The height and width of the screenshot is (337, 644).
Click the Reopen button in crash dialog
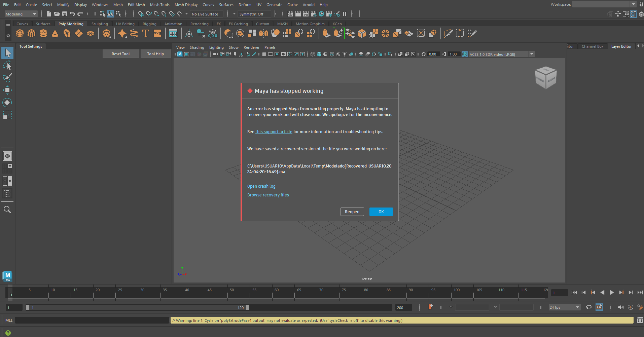click(352, 212)
